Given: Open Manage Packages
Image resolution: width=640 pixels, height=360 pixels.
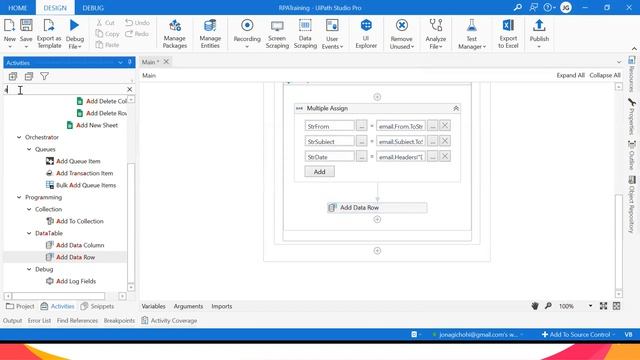Looking at the screenshot, I should pos(175,34).
